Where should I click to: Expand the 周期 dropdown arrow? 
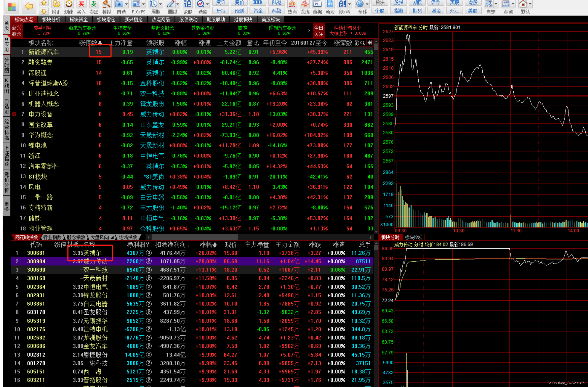click(x=161, y=4)
